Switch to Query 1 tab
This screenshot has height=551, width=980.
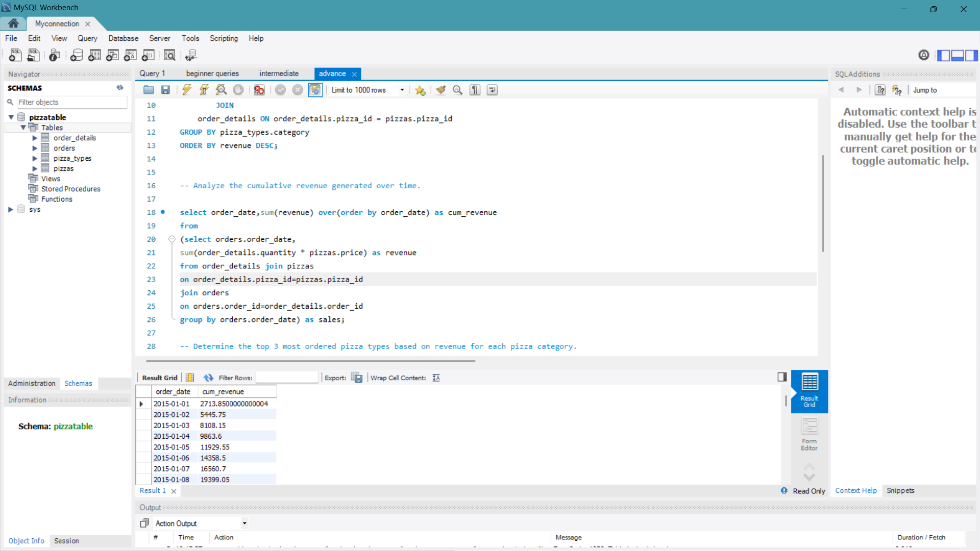152,73
